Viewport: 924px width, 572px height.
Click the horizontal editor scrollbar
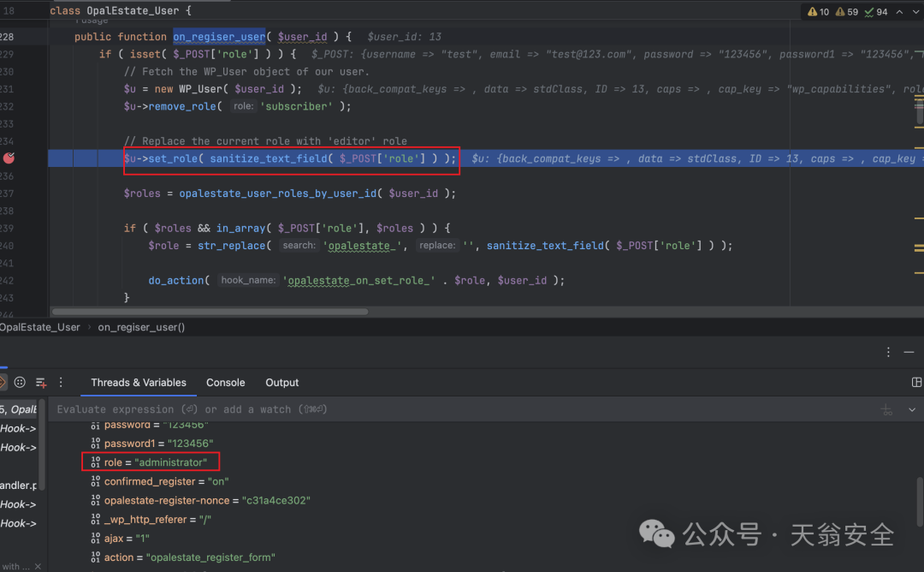pyautogui.click(x=210, y=312)
